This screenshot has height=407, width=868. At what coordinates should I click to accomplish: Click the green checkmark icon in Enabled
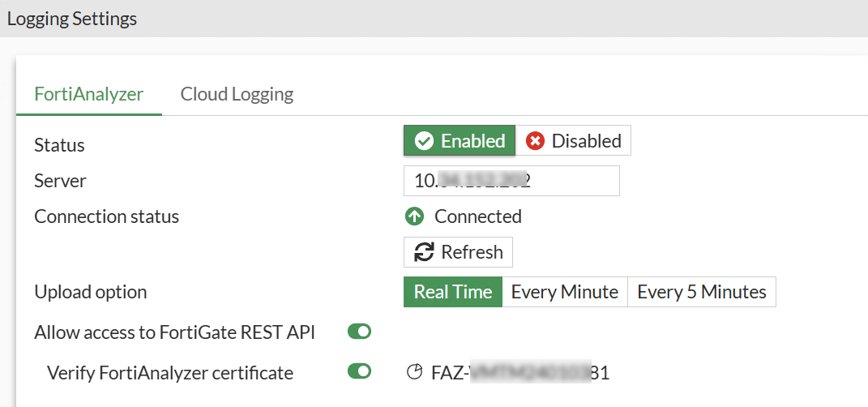(x=424, y=141)
